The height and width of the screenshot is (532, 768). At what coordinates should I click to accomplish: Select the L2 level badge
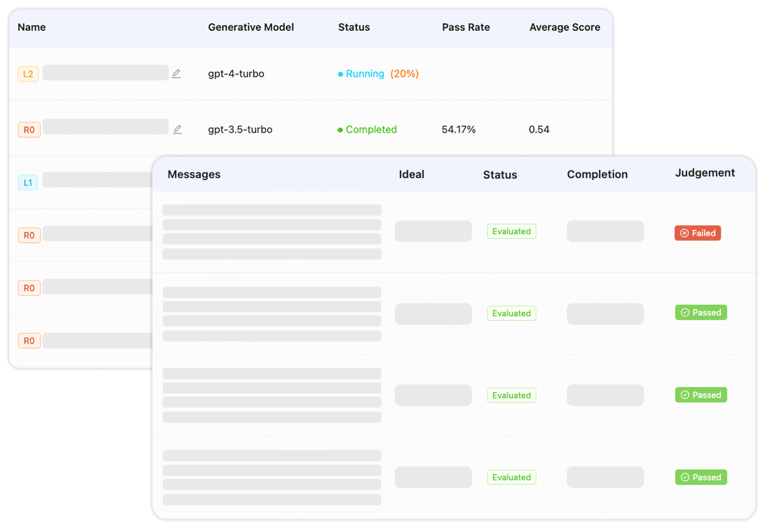click(28, 74)
